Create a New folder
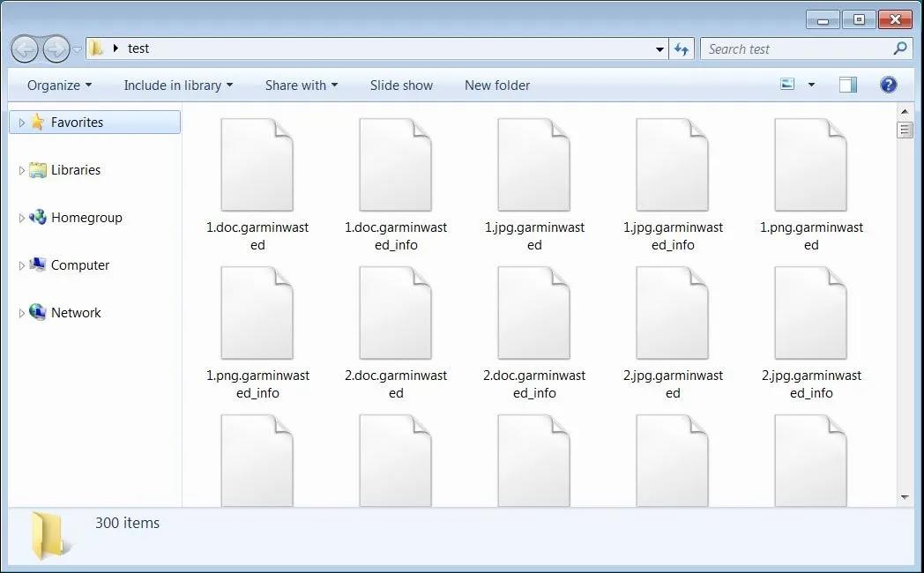Screen dimensions: 924x573 point(496,86)
